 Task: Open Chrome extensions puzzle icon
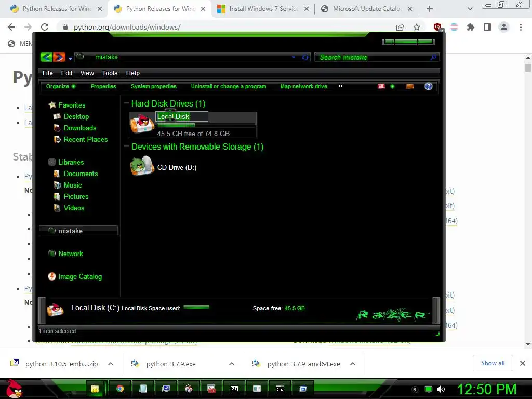point(470,27)
